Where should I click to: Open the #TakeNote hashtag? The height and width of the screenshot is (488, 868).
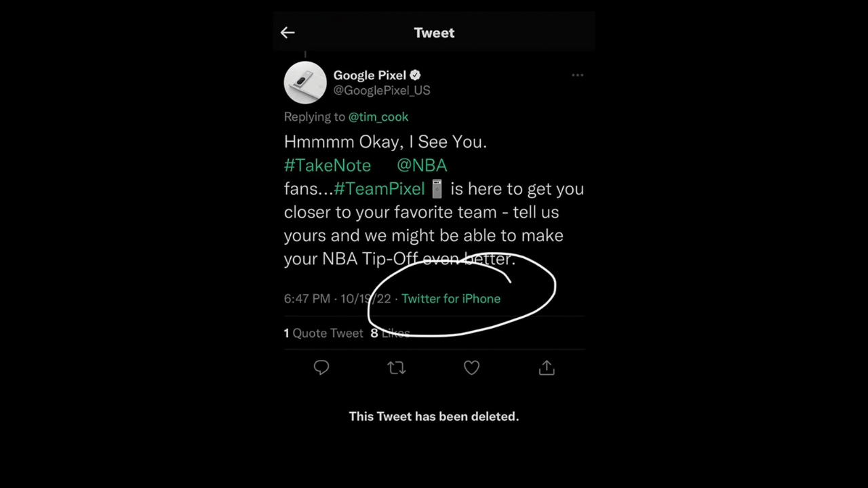coord(328,165)
